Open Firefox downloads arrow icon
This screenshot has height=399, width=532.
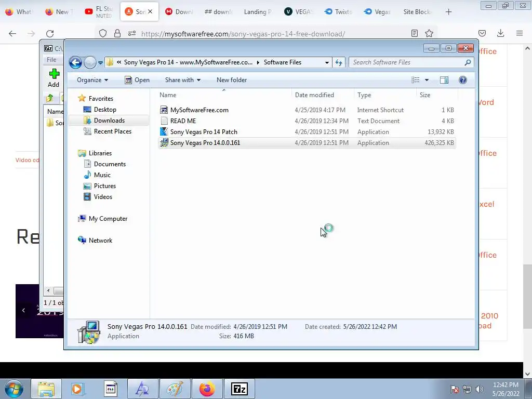(x=500, y=33)
